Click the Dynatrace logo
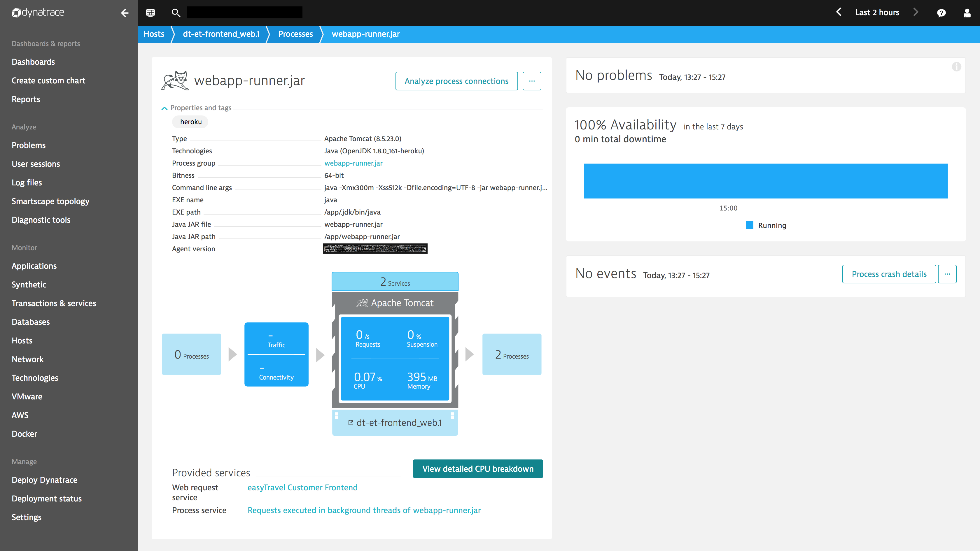980x551 pixels. click(x=38, y=13)
